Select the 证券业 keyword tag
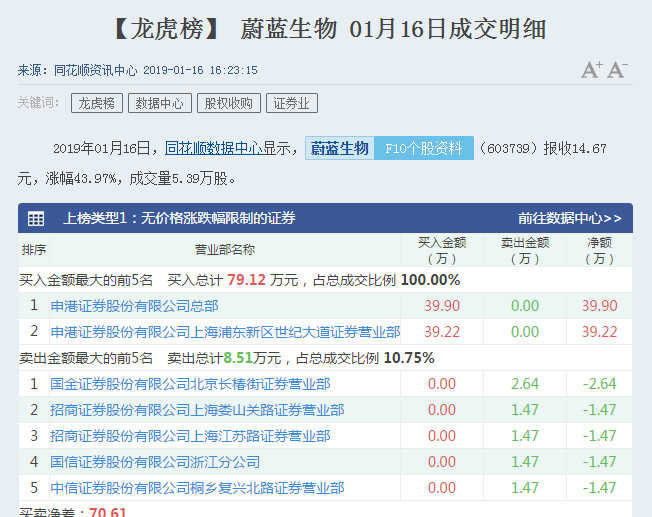Viewport: 652px width, 517px height. coord(291,103)
